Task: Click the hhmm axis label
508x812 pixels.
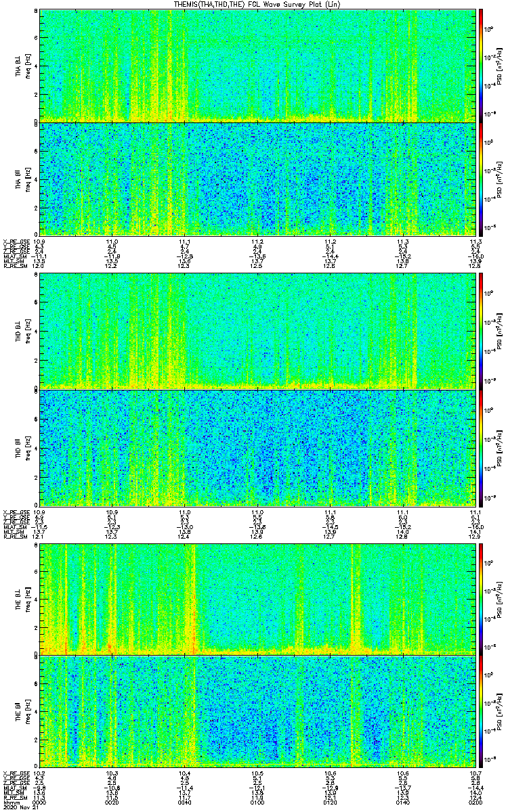Action: click(x=10, y=803)
